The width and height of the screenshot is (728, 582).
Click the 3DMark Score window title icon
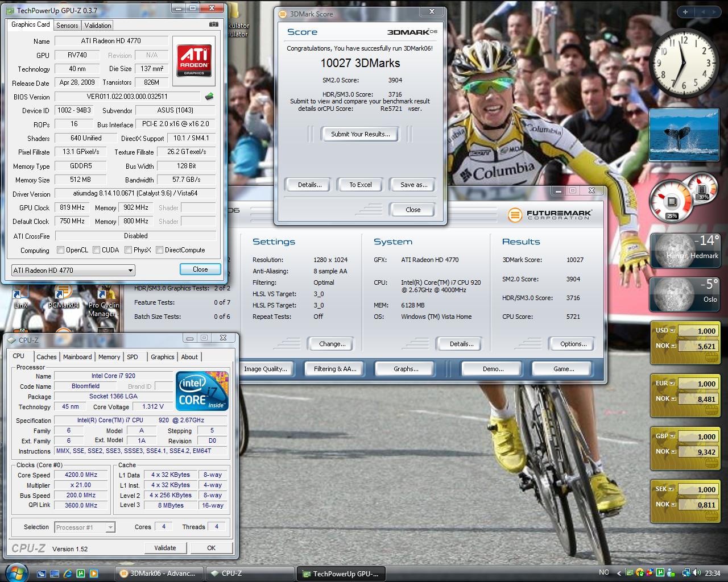pos(283,14)
